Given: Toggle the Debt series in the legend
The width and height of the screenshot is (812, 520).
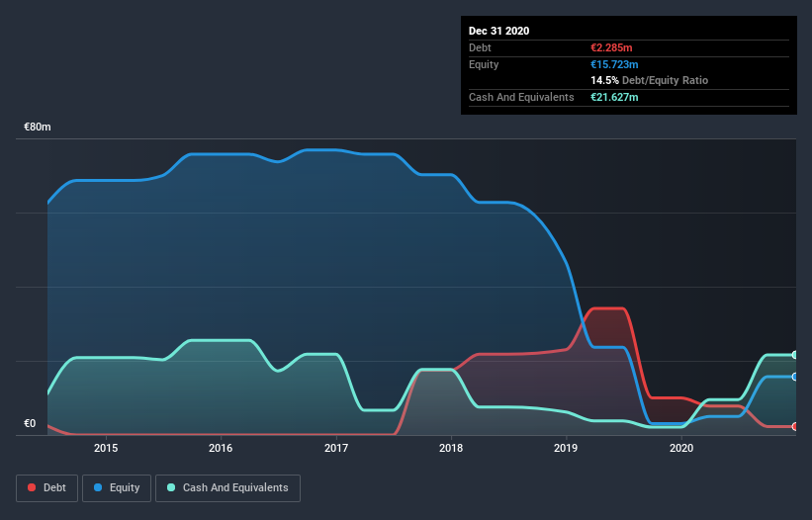Looking at the screenshot, I should point(46,488).
